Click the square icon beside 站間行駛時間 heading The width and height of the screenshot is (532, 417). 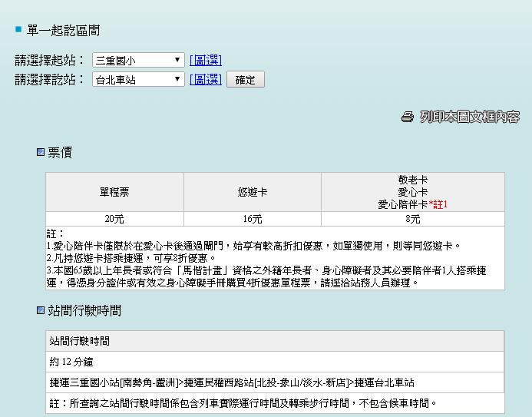(x=41, y=310)
